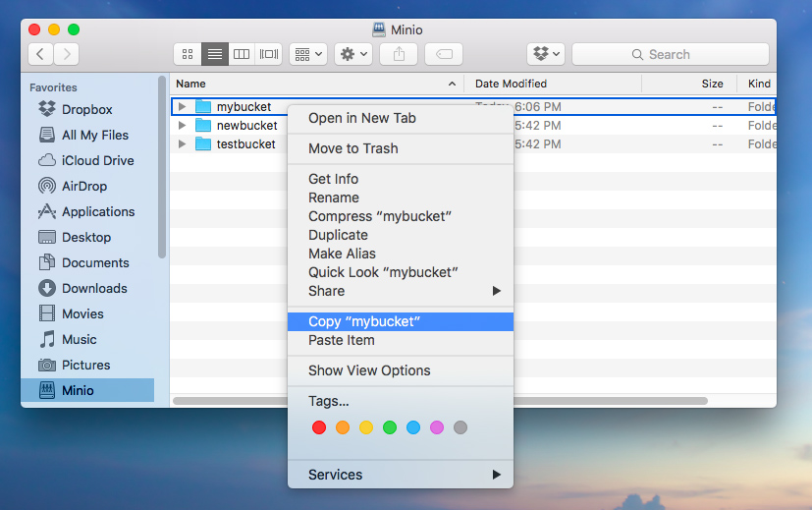Image resolution: width=812 pixels, height=510 pixels.
Task: Sort files by Date Modified column
Action: (x=511, y=84)
